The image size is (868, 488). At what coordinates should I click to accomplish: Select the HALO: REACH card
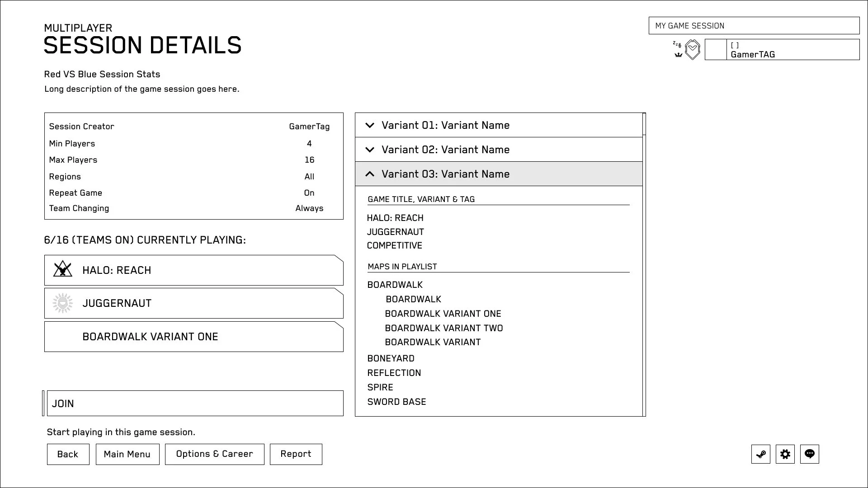(x=194, y=270)
